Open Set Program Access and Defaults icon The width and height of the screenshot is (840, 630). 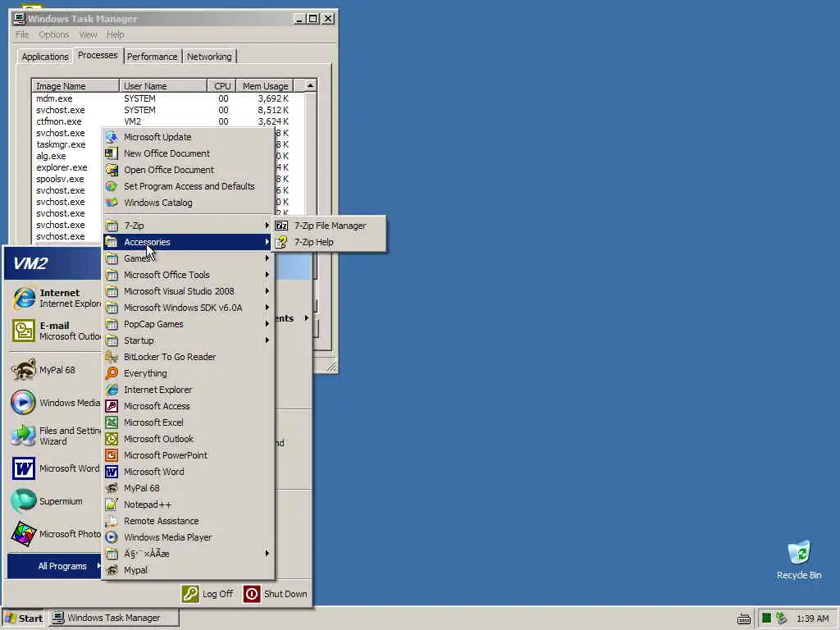[x=112, y=186]
